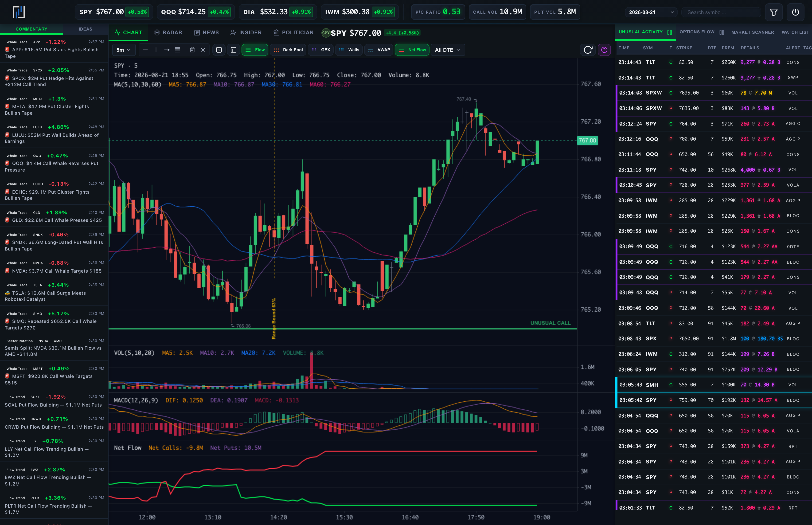Click the 767.00 current price axis label

point(587,141)
